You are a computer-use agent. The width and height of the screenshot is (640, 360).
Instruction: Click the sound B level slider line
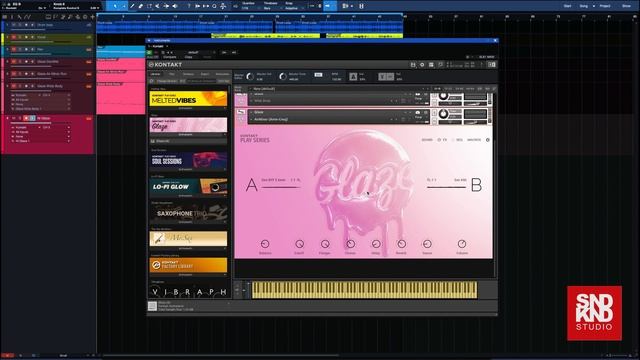[446, 187]
